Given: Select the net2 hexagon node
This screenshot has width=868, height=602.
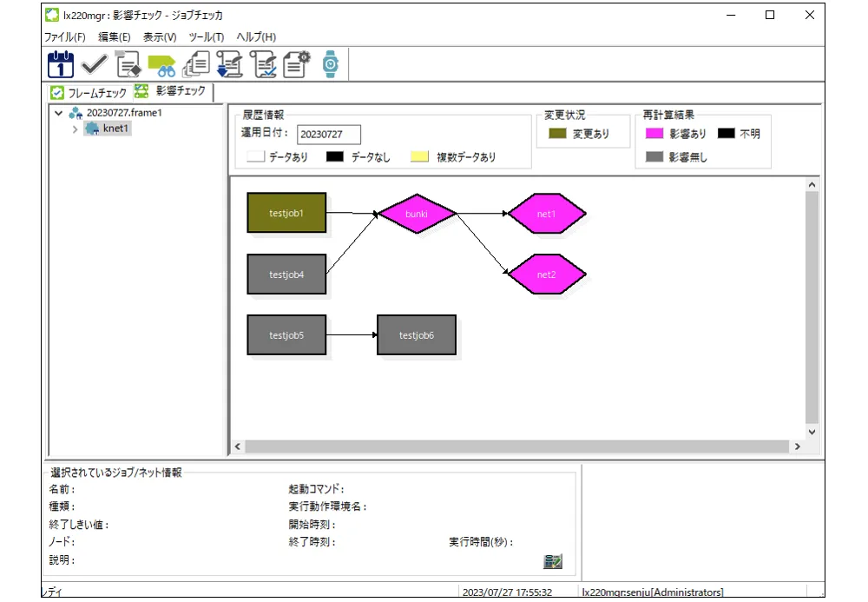Looking at the screenshot, I should [546, 275].
